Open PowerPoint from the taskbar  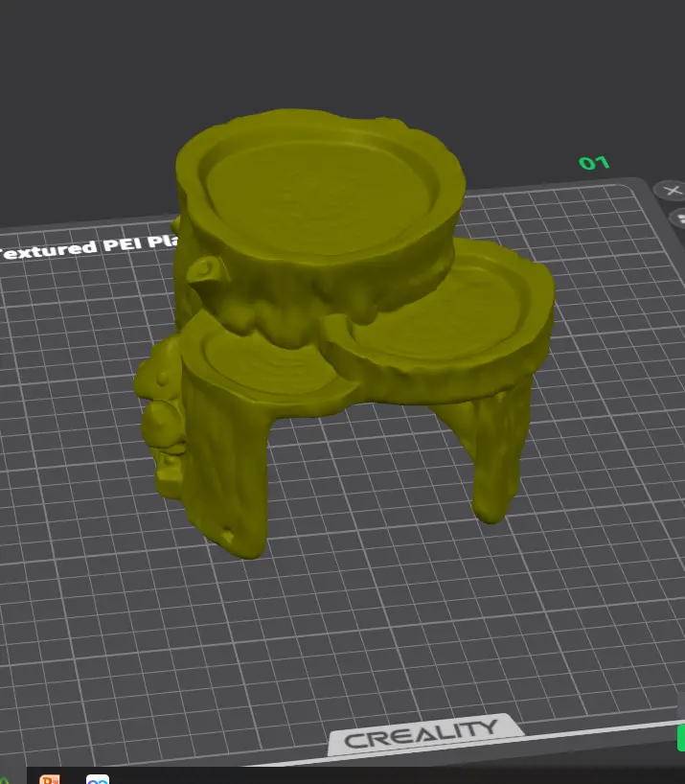50,779
